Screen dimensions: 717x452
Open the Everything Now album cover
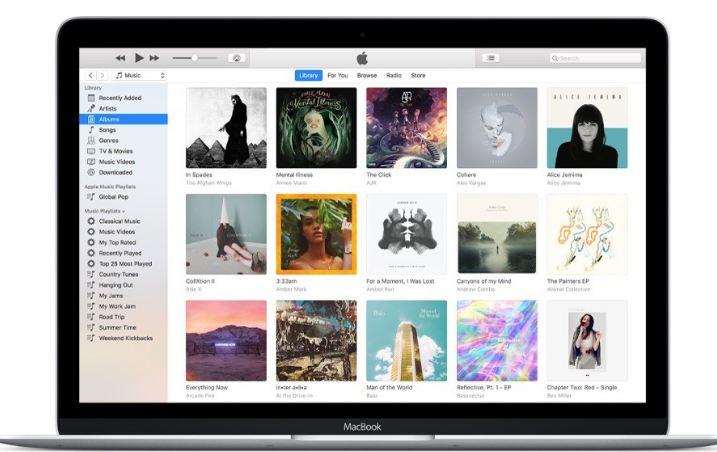(226, 340)
